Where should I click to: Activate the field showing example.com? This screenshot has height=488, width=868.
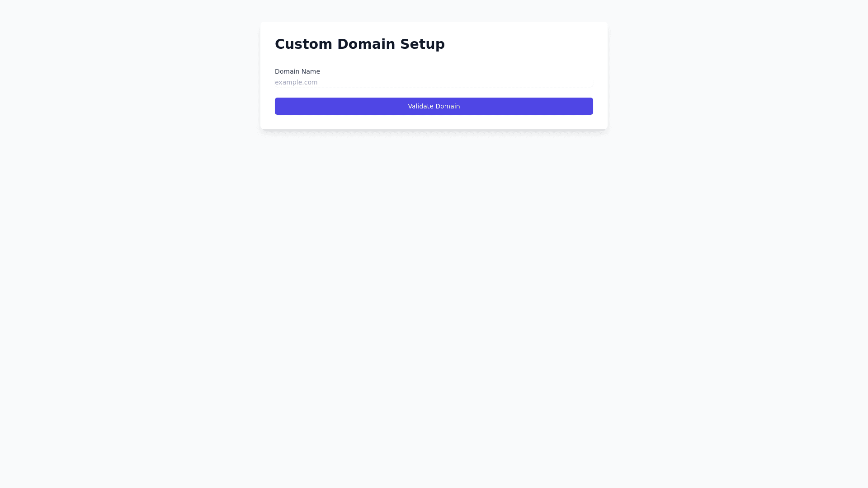pyautogui.click(x=434, y=82)
